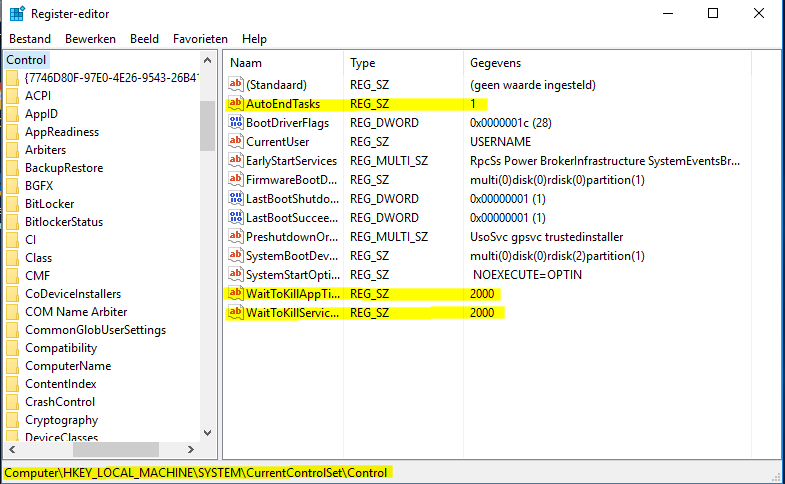Select the Control key at tree top

coord(27,60)
